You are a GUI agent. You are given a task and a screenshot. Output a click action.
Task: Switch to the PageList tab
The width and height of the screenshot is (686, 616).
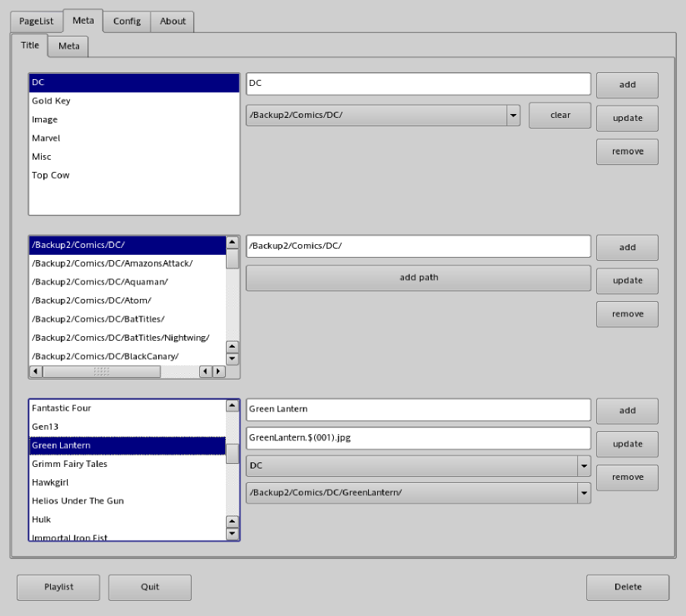[37, 21]
